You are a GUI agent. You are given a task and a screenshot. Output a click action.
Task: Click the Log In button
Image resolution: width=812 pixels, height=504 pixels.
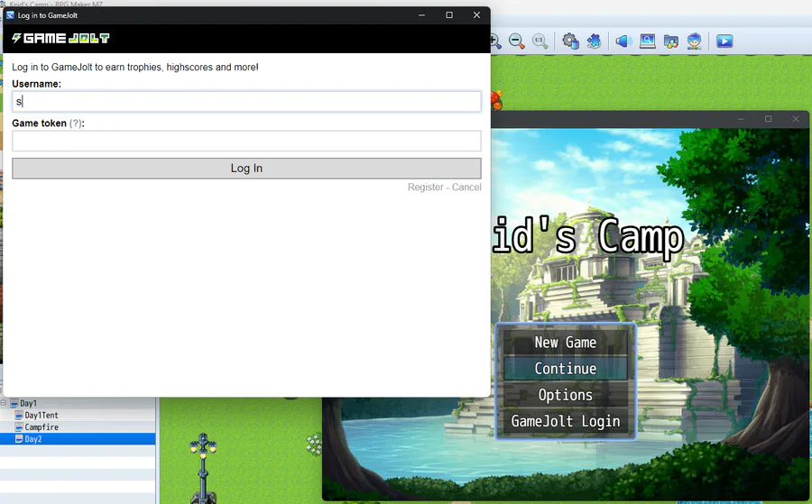(246, 169)
